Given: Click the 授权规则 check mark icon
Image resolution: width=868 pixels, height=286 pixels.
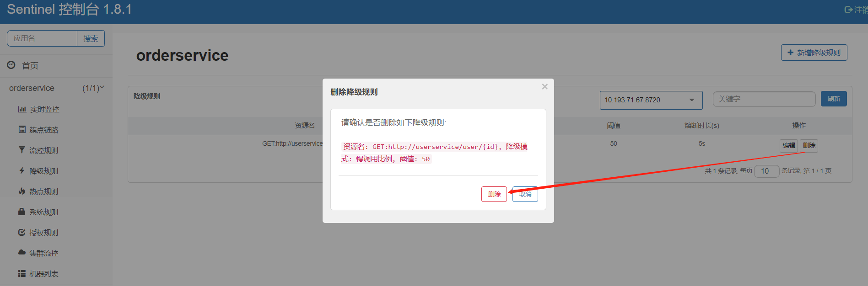Looking at the screenshot, I should tap(22, 232).
